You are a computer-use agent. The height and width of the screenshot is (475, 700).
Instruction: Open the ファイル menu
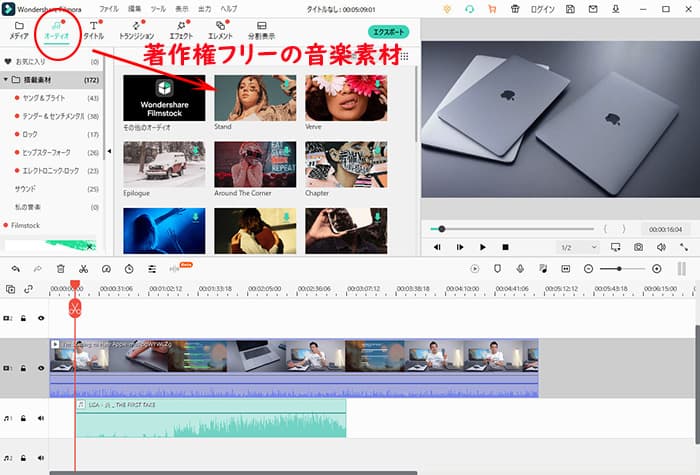click(x=108, y=9)
